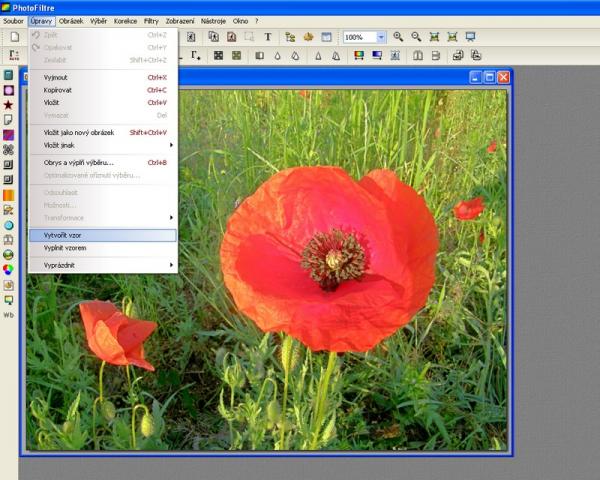Choose Vložit from the menu
The width and height of the screenshot is (600, 480).
pos(103,103)
